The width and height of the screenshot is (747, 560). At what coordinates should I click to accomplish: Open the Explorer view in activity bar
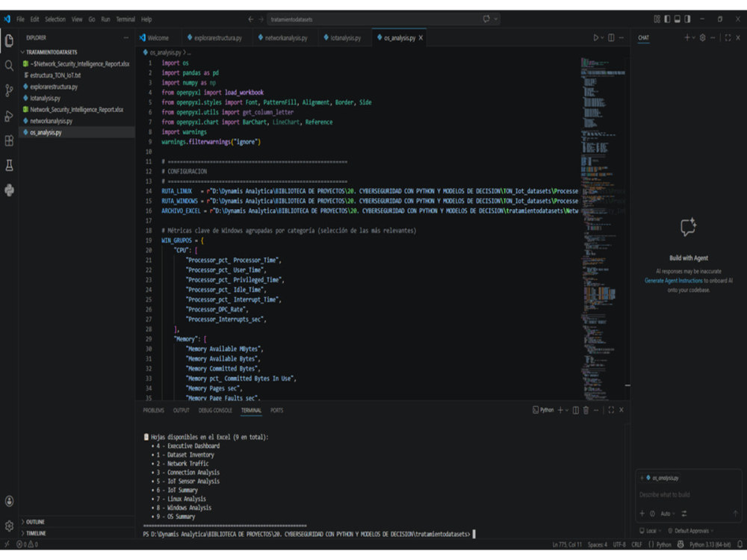9,40
